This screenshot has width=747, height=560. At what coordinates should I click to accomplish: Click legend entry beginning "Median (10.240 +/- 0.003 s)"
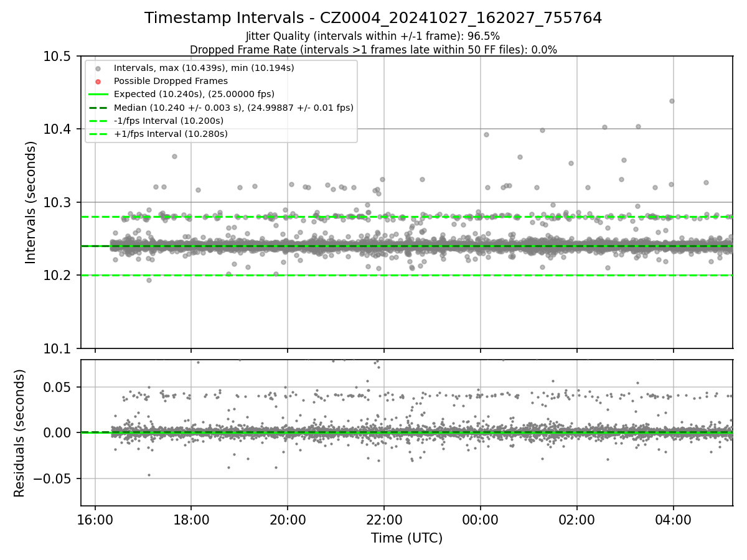pyautogui.click(x=233, y=108)
